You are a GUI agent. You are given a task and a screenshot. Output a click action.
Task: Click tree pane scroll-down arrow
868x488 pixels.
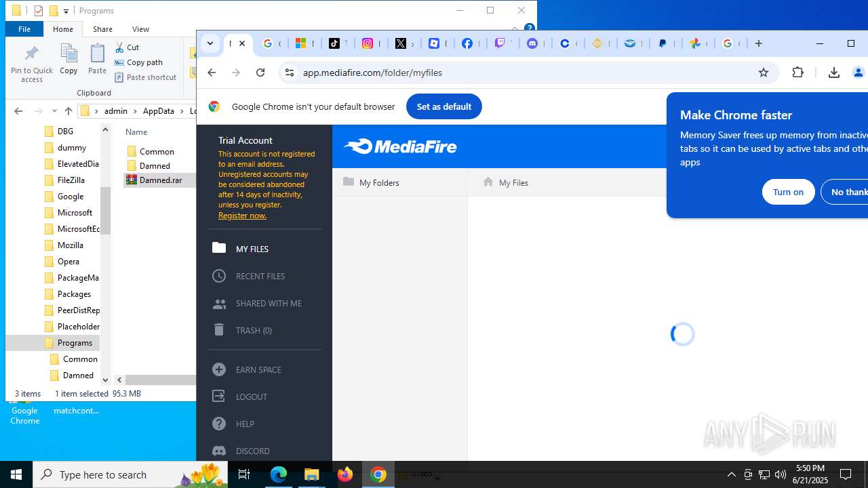click(105, 380)
